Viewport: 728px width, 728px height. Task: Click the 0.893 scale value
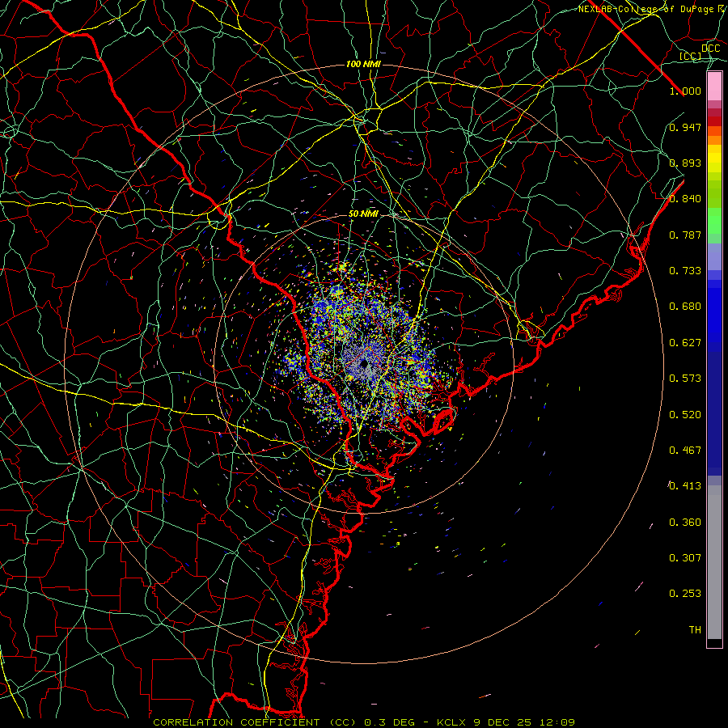pyautogui.click(x=685, y=163)
